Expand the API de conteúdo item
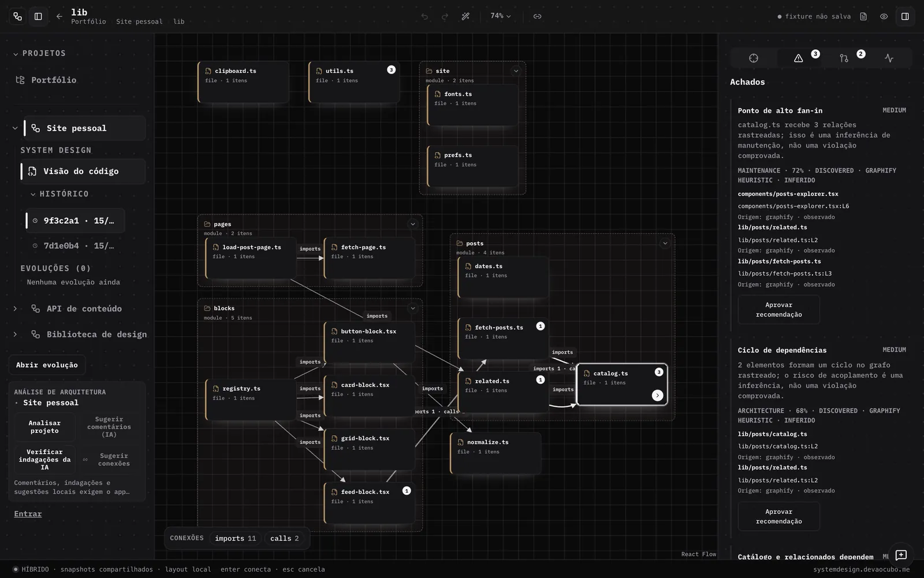Screen dimensions: 924x578 coord(15,309)
